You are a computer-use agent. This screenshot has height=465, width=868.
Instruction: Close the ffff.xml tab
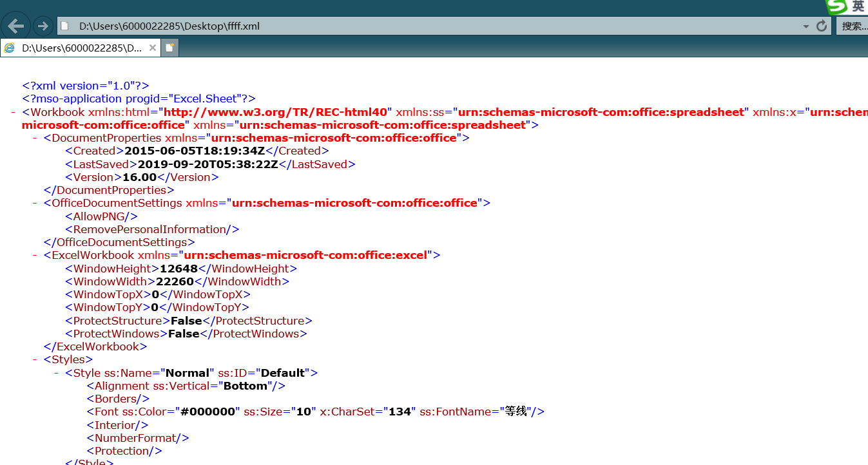(x=151, y=47)
